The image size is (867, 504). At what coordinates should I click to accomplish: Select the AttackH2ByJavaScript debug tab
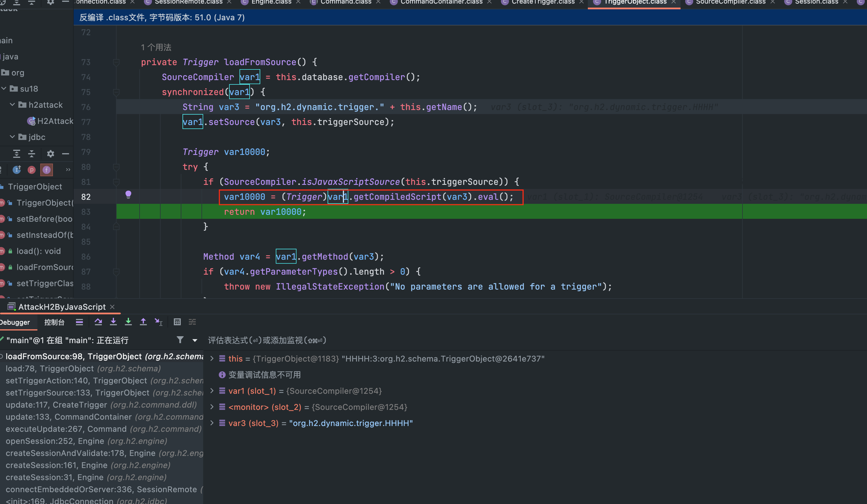click(61, 307)
